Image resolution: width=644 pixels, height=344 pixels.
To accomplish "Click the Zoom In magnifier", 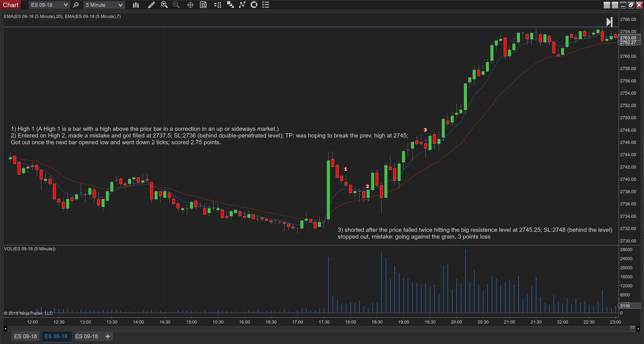I will tap(164, 5).
